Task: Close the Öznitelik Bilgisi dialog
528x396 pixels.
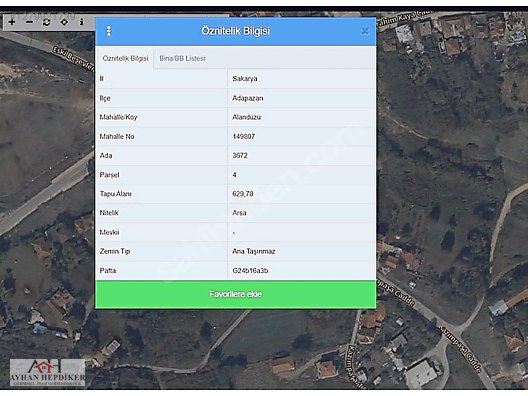Action: [365, 31]
